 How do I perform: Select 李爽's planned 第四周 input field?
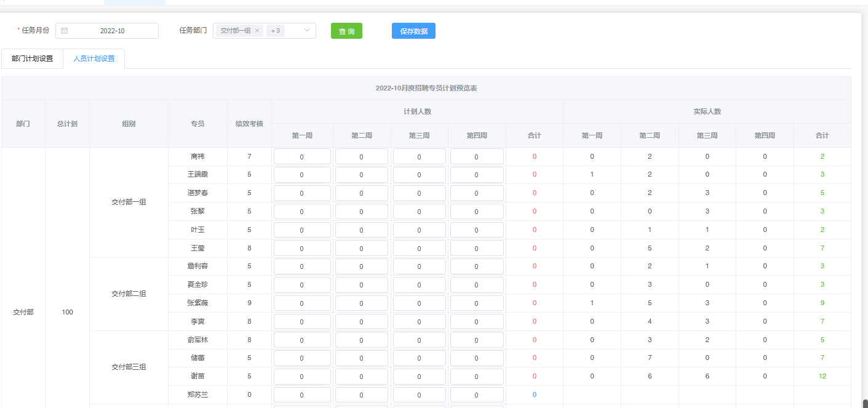click(x=477, y=322)
